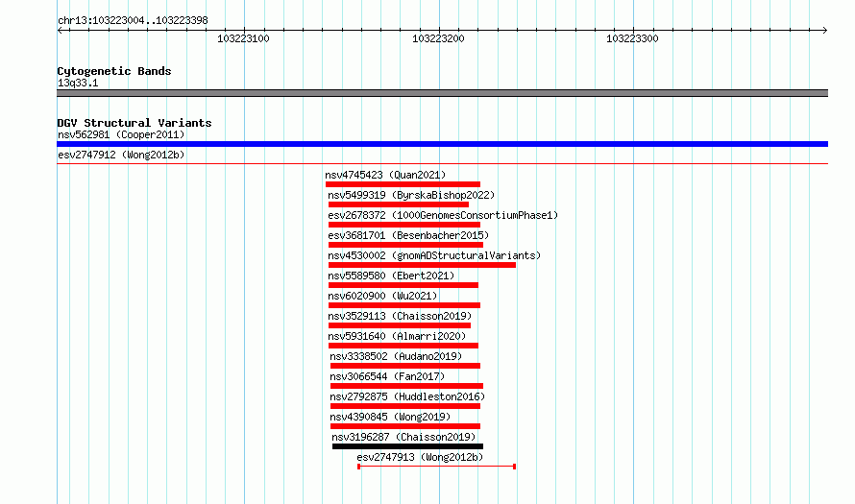Image resolution: width=855 pixels, height=504 pixels.
Task: Select red bar under nsv3529113 (Chaisson2019)
Action: point(399,325)
